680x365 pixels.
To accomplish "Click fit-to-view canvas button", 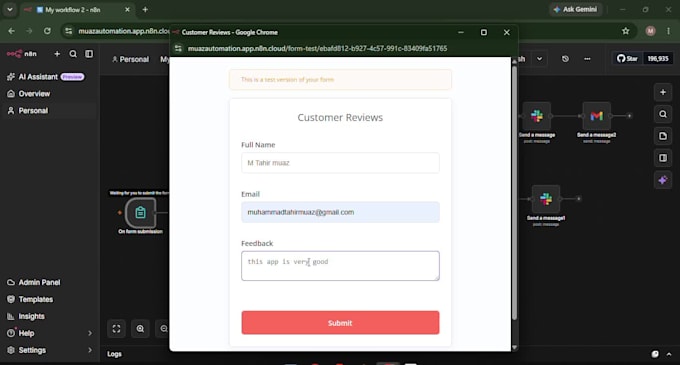I will point(116,329).
